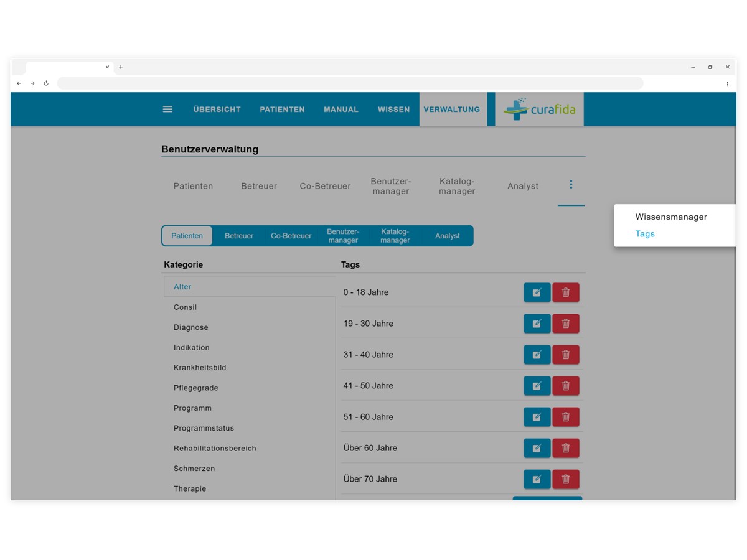Click the 41 - 50 Jahre tag text
The height and width of the screenshot is (560, 747).
pyautogui.click(x=369, y=386)
